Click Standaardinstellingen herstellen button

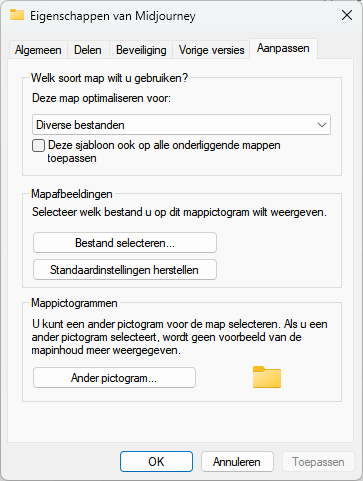[x=125, y=270]
